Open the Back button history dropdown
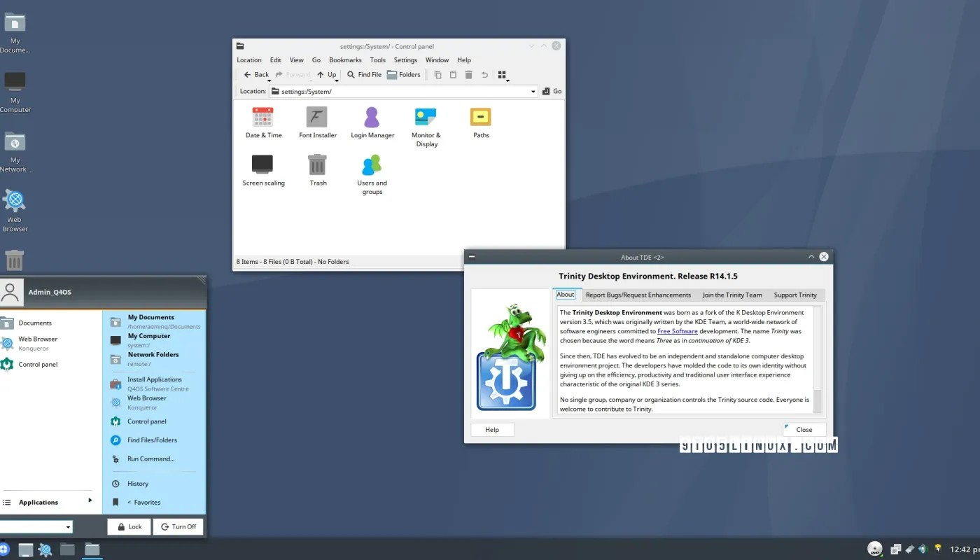980x560 pixels. point(269,80)
